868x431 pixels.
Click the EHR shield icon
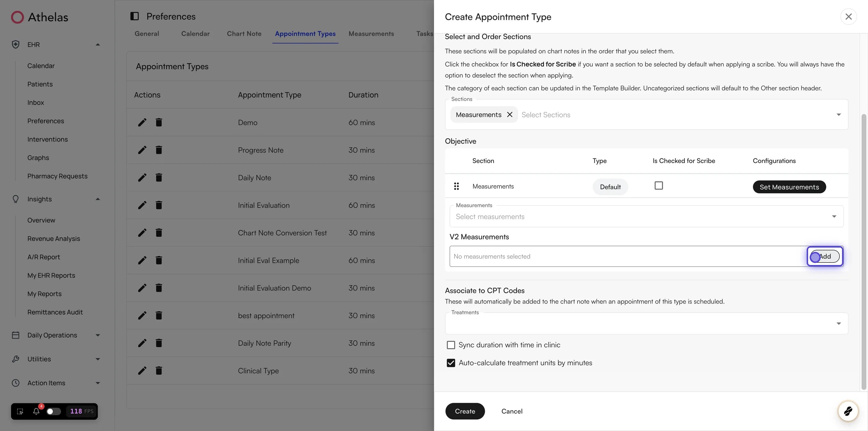tap(15, 44)
